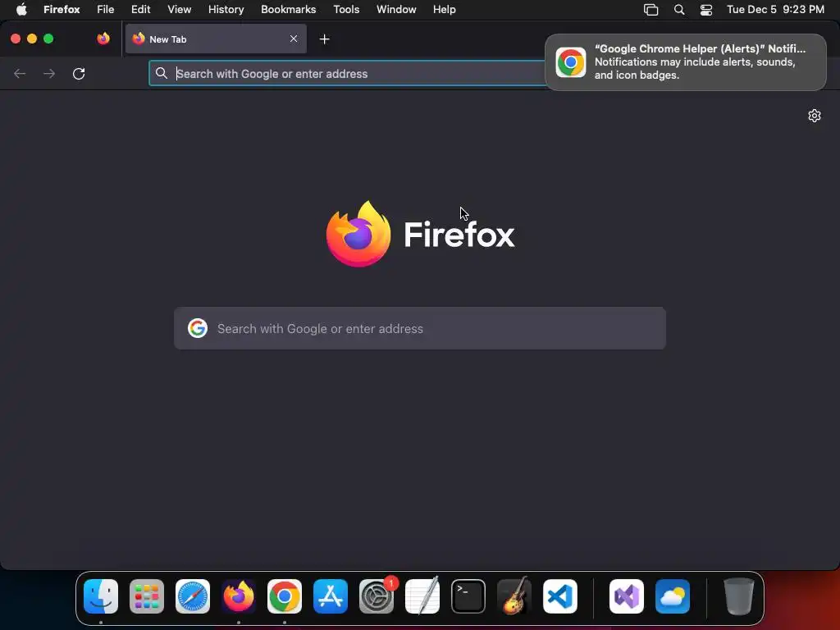
Task: Open the Firefox application menu
Action: [x=62, y=9]
